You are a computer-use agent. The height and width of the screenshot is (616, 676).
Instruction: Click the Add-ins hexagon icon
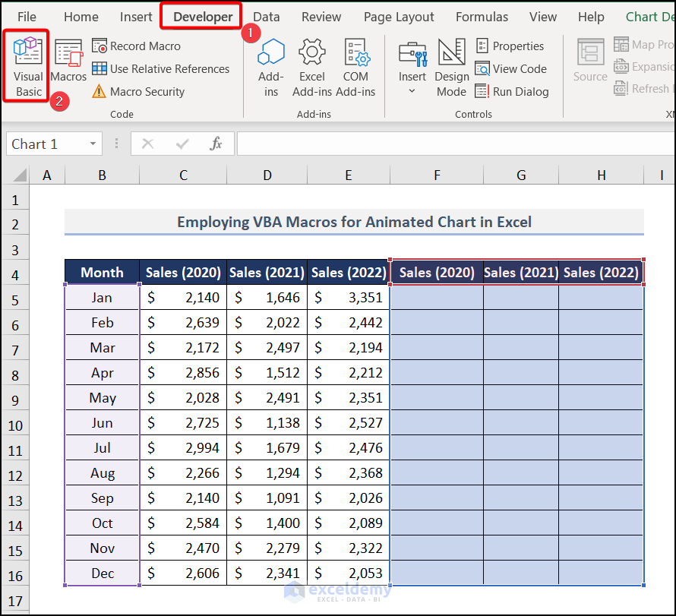click(x=270, y=53)
